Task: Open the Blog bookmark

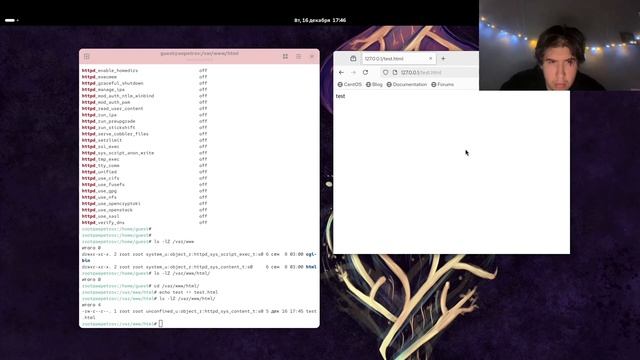Action: (x=374, y=84)
